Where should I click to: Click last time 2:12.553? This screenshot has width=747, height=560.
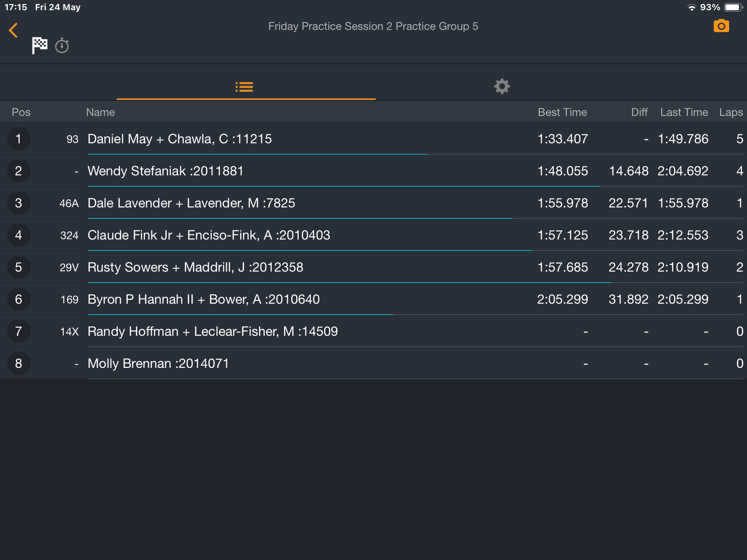(683, 235)
